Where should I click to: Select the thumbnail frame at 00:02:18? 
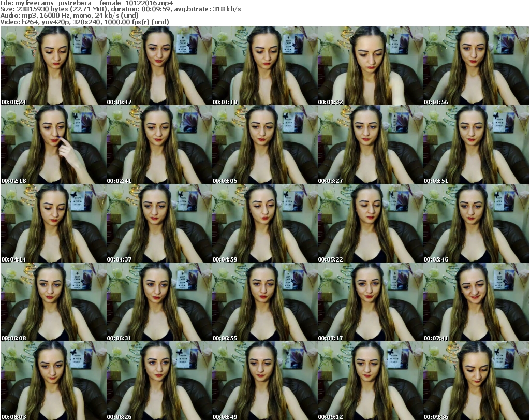(54, 144)
